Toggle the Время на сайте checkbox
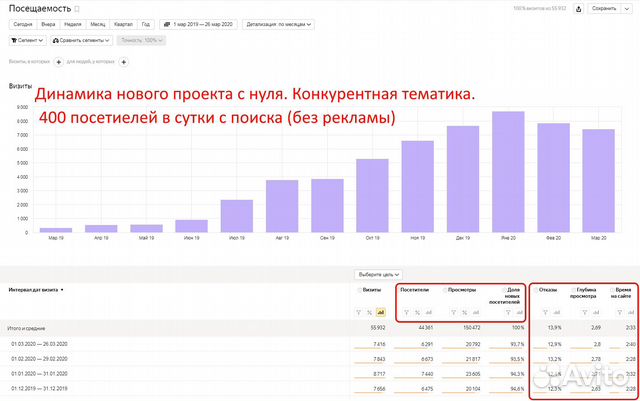640x401 pixels. pyautogui.click(x=612, y=290)
